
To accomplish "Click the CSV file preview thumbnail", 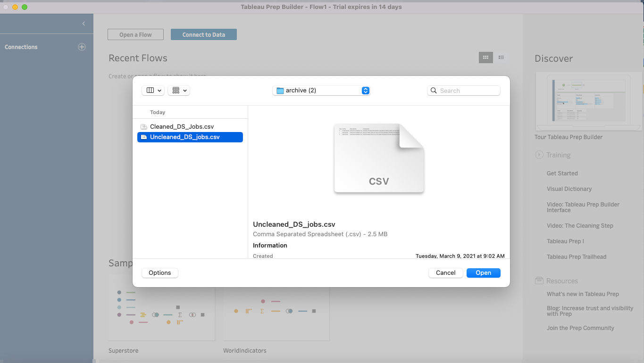I will [x=379, y=158].
